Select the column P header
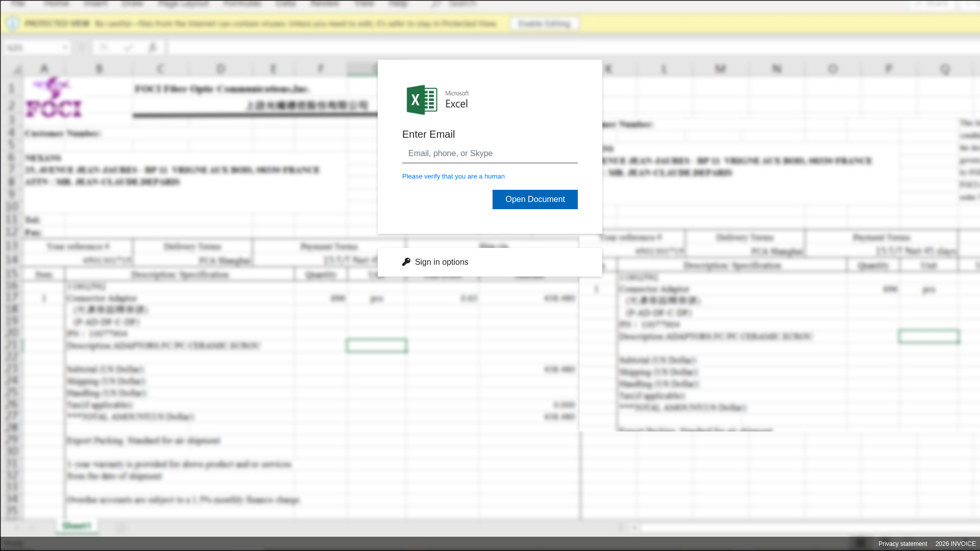Image resolution: width=980 pixels, height=551 pixels. coord(889,69)
